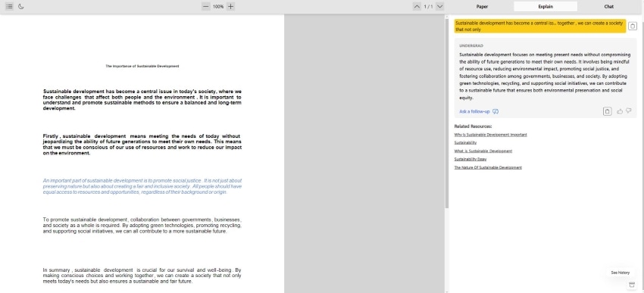Copy the yellow highlighted excerpt with clipboard icon
This screenshot has height=293, width=644.
633,26
